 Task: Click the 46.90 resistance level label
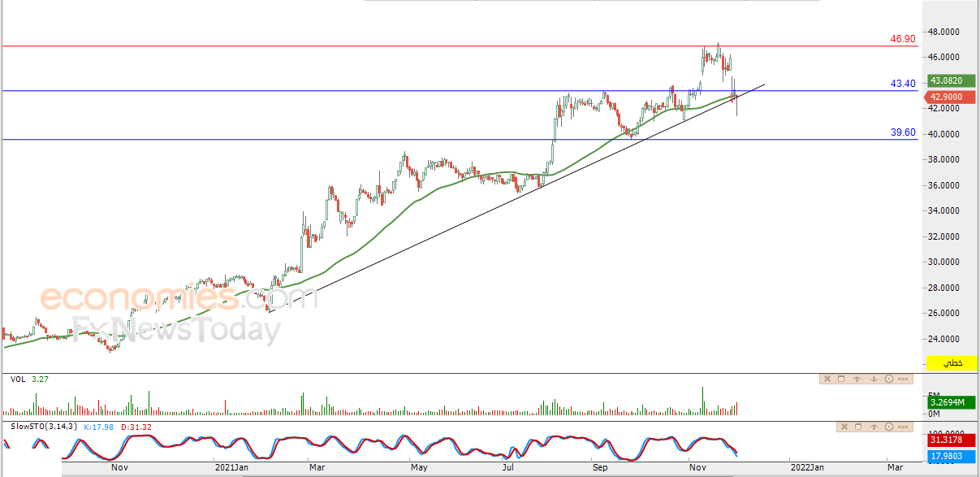903,39
